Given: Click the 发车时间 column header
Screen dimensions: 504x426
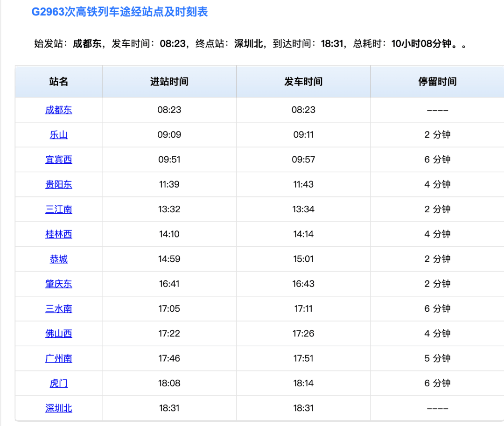Looking at the screenshot, I should point(303,82).
